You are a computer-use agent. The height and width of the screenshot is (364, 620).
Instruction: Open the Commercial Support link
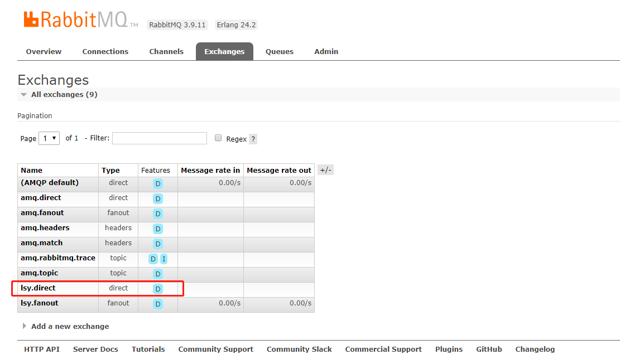[383, 349]
